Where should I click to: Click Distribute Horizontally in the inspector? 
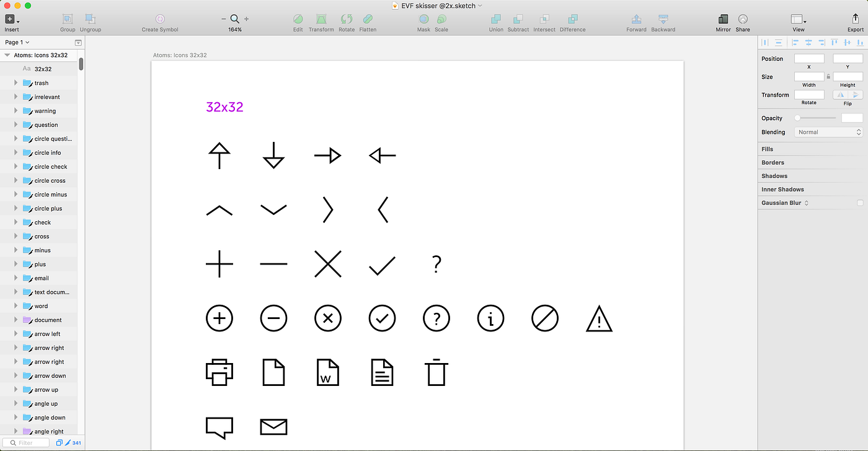pyautogui.click(x=764, y=43)
